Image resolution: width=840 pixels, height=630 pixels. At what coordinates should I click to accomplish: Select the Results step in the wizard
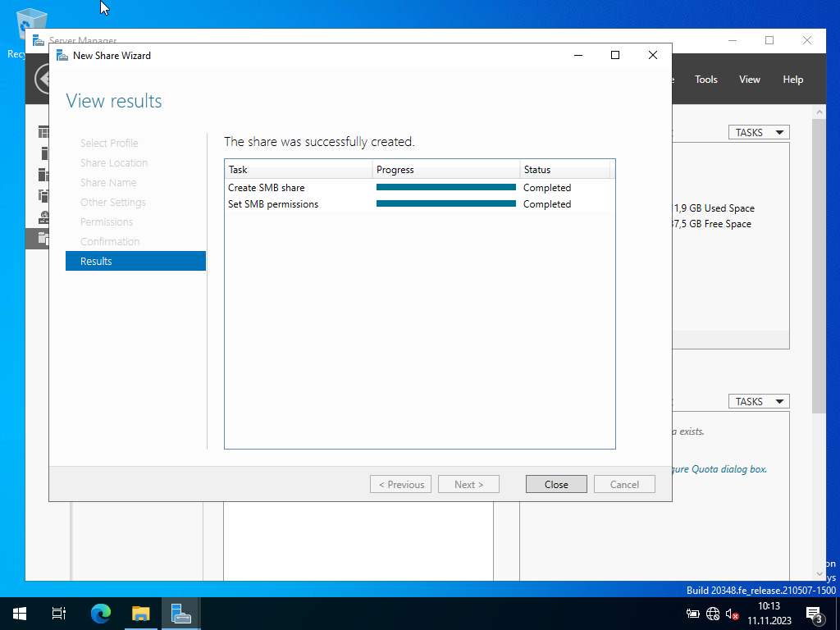(x=135, y=261)
